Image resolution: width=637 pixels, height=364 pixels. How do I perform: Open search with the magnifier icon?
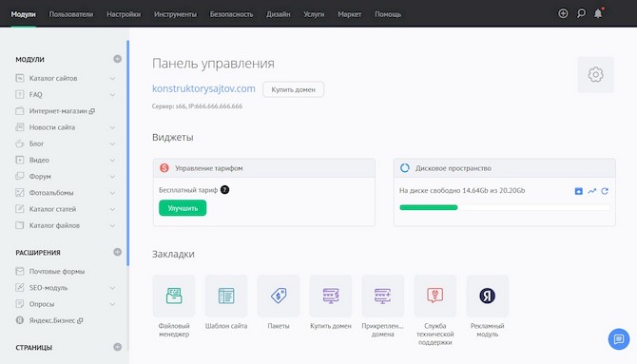(581, 13)
